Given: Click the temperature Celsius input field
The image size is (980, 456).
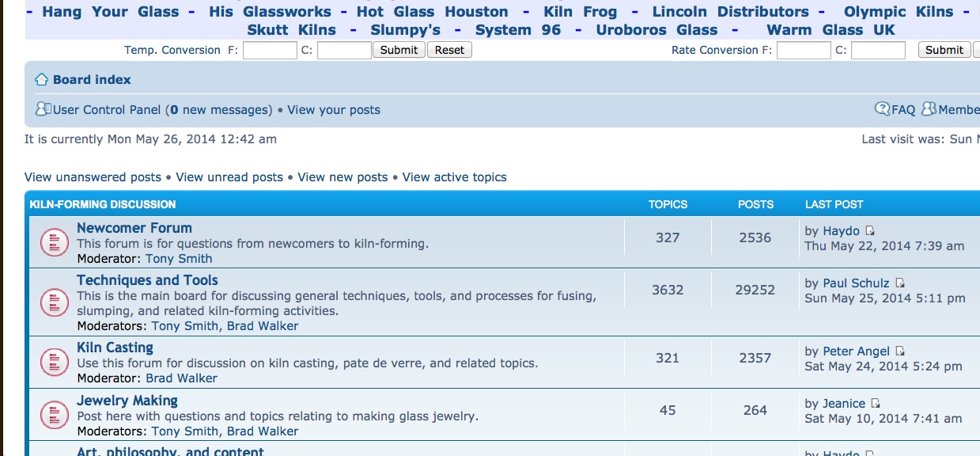Looking at the screenshot, I should coord(344,50).
